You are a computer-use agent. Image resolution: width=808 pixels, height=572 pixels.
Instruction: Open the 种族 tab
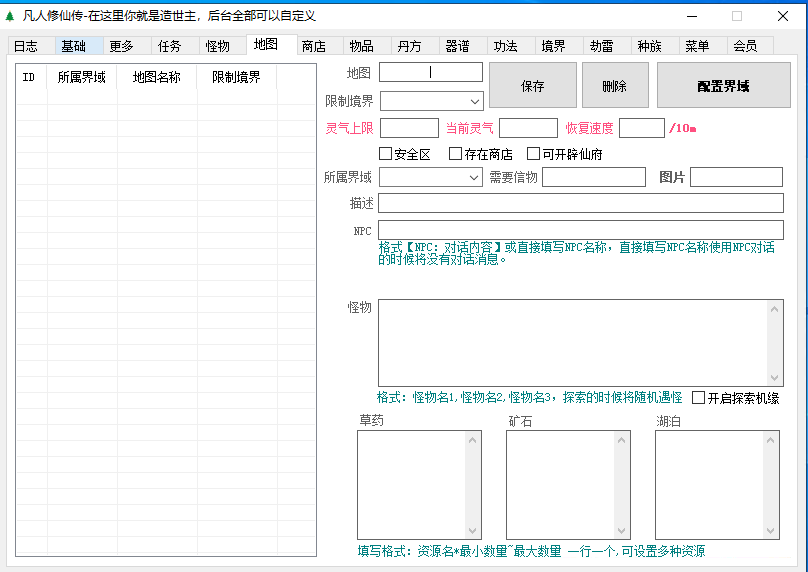[x=654, y=46]
